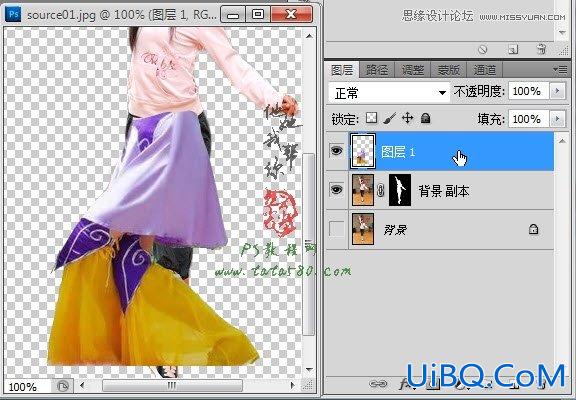The width and height of the screenshot is (576, 400).
Task: Hide 图层 1 using its eye icon
Action: pos(336,151)
